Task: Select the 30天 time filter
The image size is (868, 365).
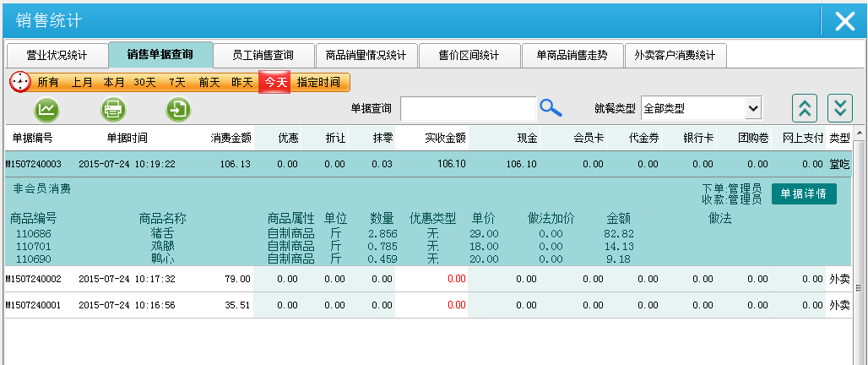Action: click(144, 82)
